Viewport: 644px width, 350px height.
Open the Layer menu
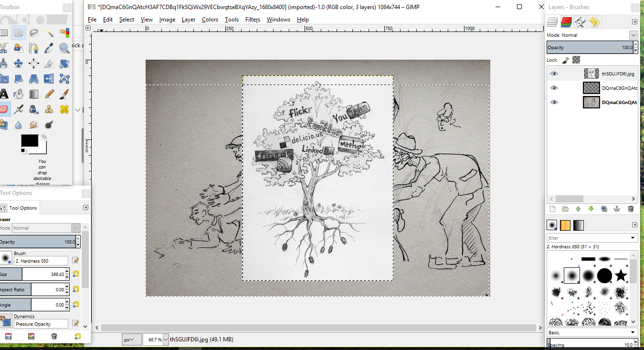[189, 20]
